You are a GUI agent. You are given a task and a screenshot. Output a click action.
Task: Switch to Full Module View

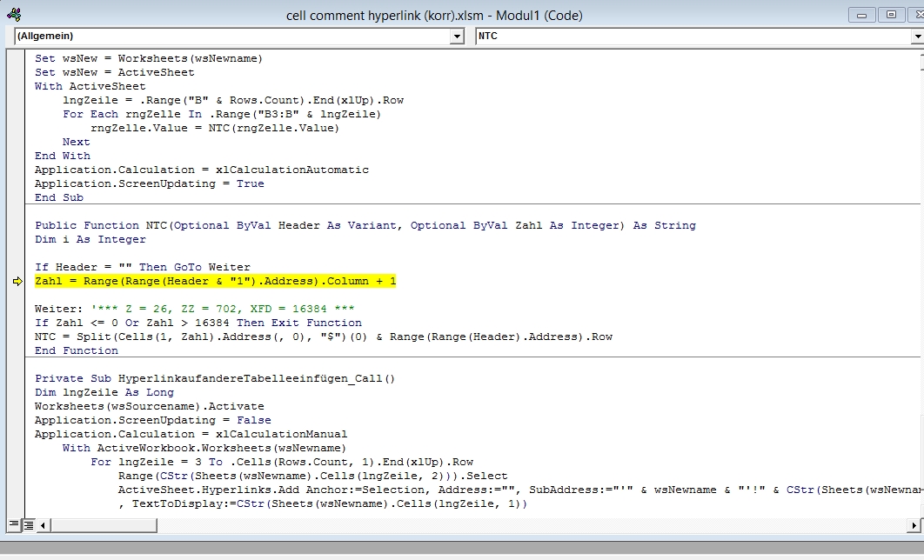[28, 525]
